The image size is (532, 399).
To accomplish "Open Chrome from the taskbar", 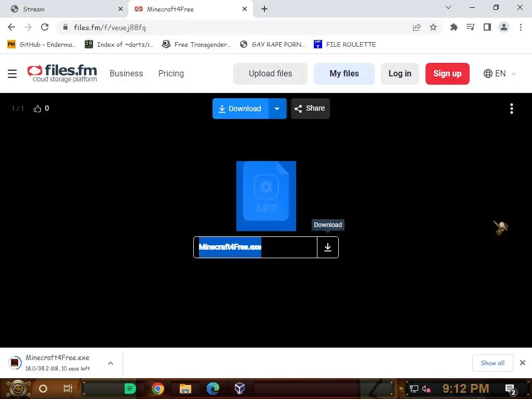I will (x=158, y=389).
